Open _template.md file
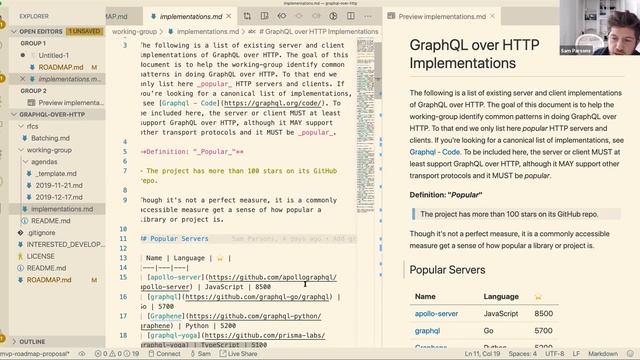The width and height of the screenshot is (640, 360). [x=56, y=174]
